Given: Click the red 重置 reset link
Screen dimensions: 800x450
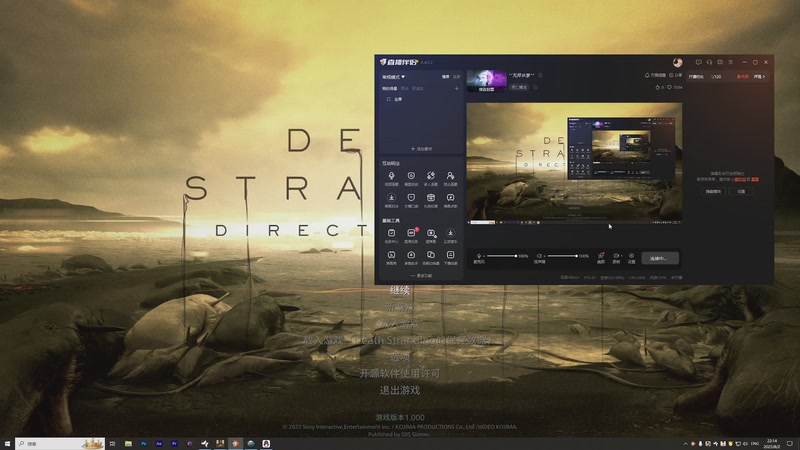Looking at the screenshot, I should pos(755,180).
